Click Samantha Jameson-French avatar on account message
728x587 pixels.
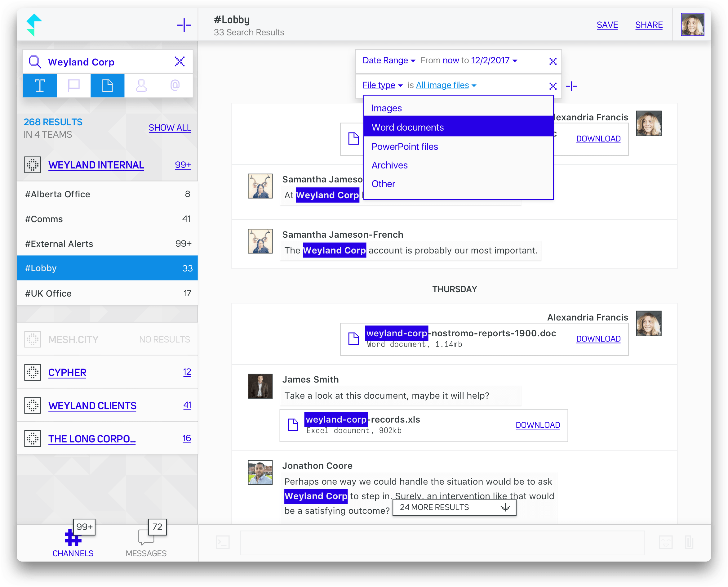260,241
